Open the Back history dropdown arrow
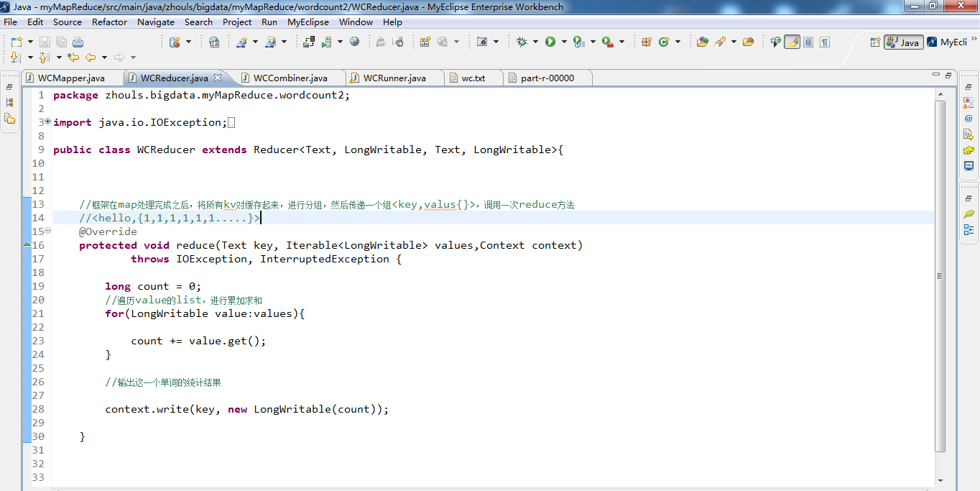Image resolution: width=980 pixels, height=491 pixels. (104, 58)
